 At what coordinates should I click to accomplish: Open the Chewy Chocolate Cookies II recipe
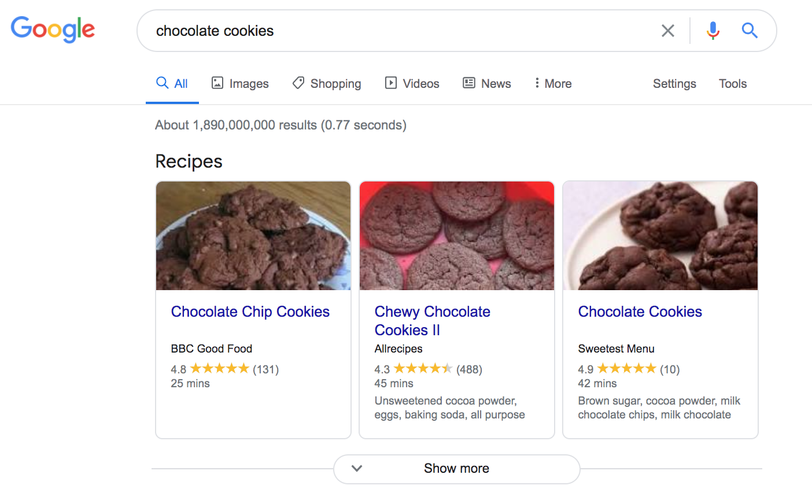[x=433, y=320]
